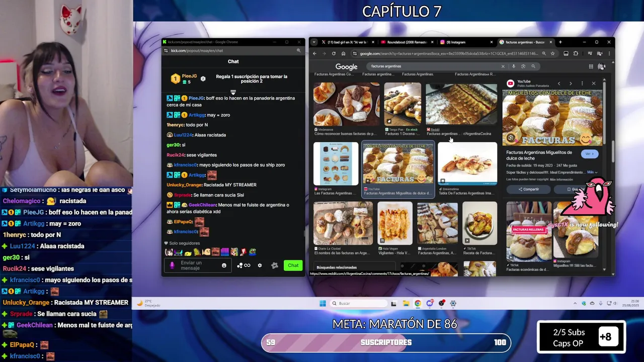Open the Vinomanos buenas facturas image

[346, 105]
